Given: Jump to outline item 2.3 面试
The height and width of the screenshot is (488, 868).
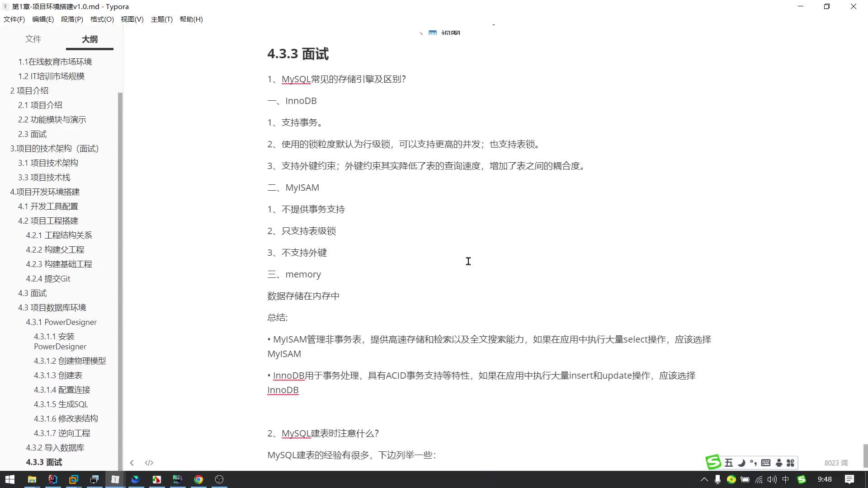Looking at the screenshot, I should point(32,134).
